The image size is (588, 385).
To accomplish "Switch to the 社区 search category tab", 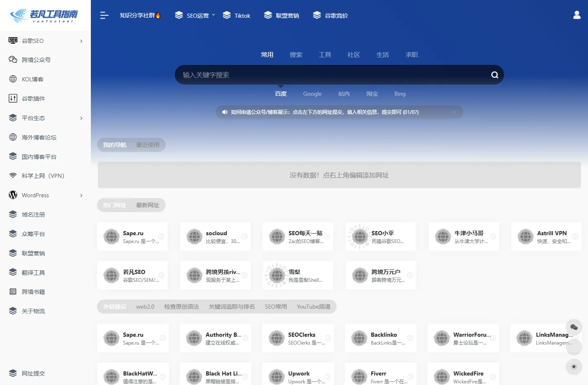I will tap(354, 55).
